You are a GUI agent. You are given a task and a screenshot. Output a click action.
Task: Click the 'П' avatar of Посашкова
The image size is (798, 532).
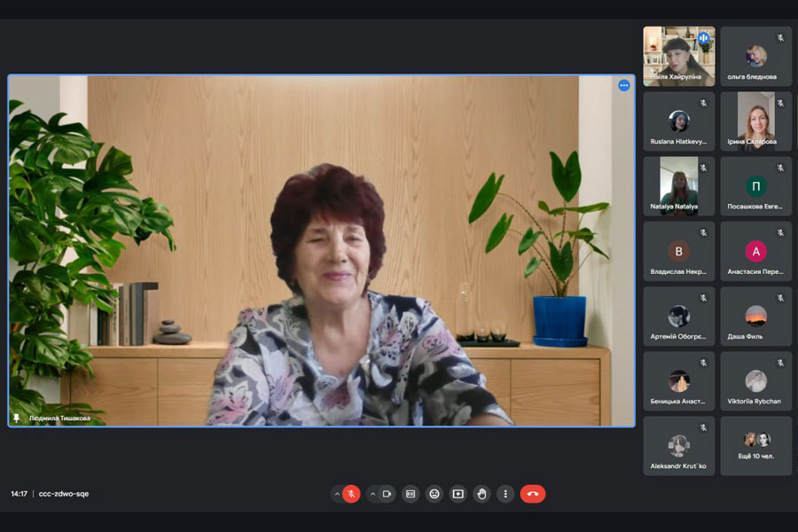click(x=755, y=186)
